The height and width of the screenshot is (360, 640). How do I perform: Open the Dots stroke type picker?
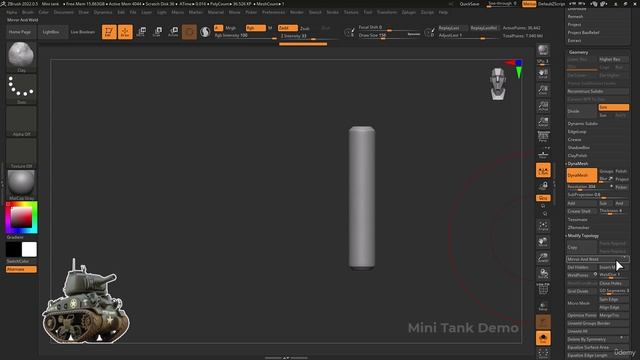point(21,89)
